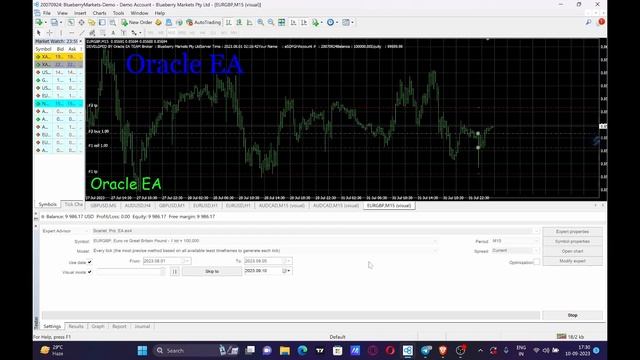Select the Horizontal Line drawing tool
The height and width of the screenshot is (360, 640).
tap(71, 33)
